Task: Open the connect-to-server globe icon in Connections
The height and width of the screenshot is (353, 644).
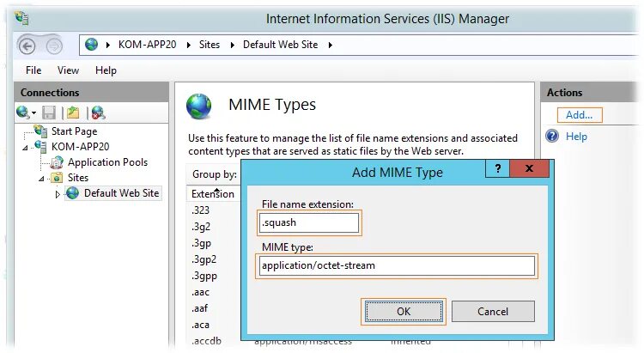Action: coord(22,112)
